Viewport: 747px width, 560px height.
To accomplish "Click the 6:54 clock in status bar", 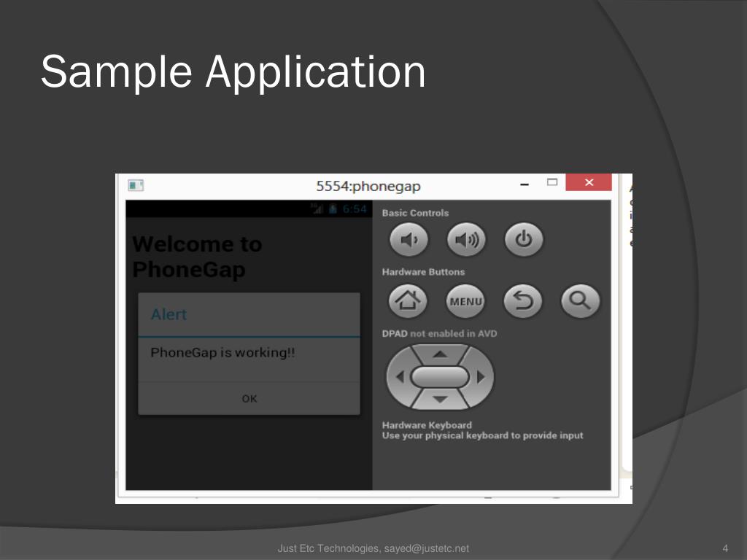I will coord(355,209).
